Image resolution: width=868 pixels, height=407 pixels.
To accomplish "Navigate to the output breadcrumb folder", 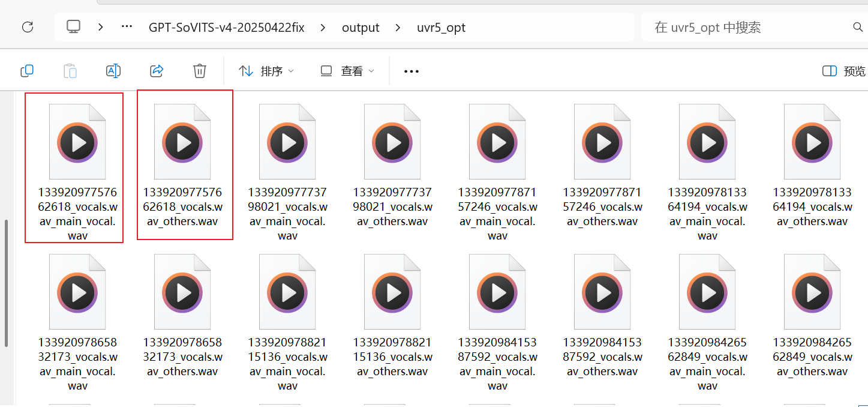I will (x=361, y=28).
